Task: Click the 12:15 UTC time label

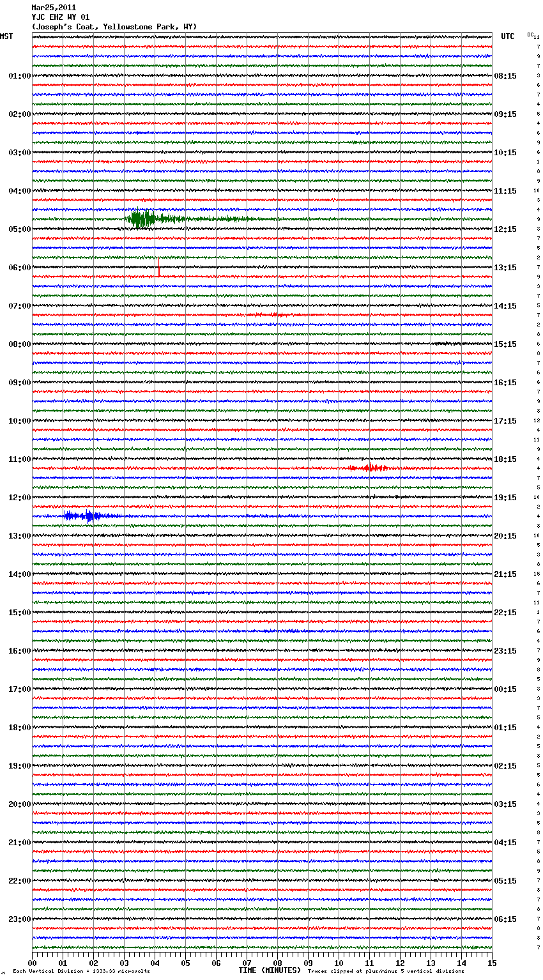Action: [505, 229]
